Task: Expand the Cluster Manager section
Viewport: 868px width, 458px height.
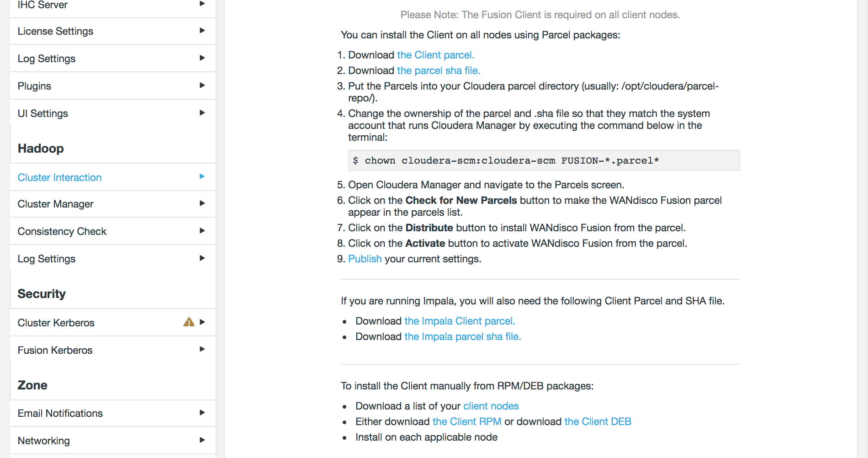Action: 202,204
